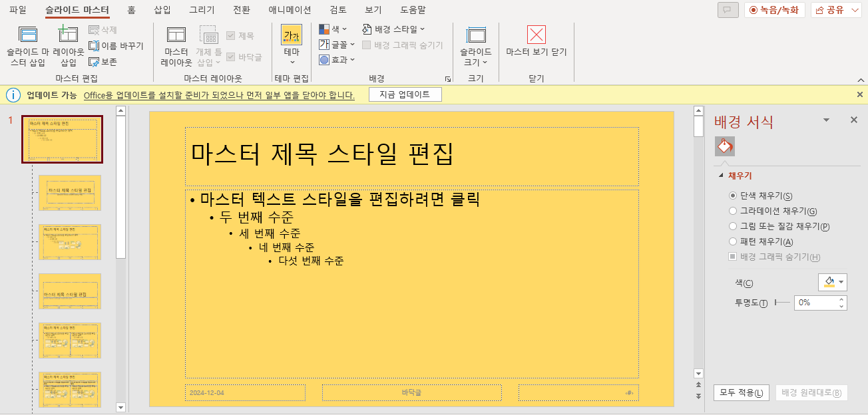Click the 2024-12-04 date placeholder
Viewport: 868px width, 415px height.
click(246, 392)
